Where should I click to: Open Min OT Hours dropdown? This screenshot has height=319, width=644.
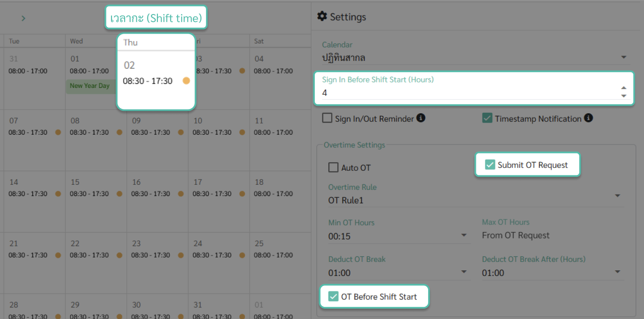pos(399,236)
